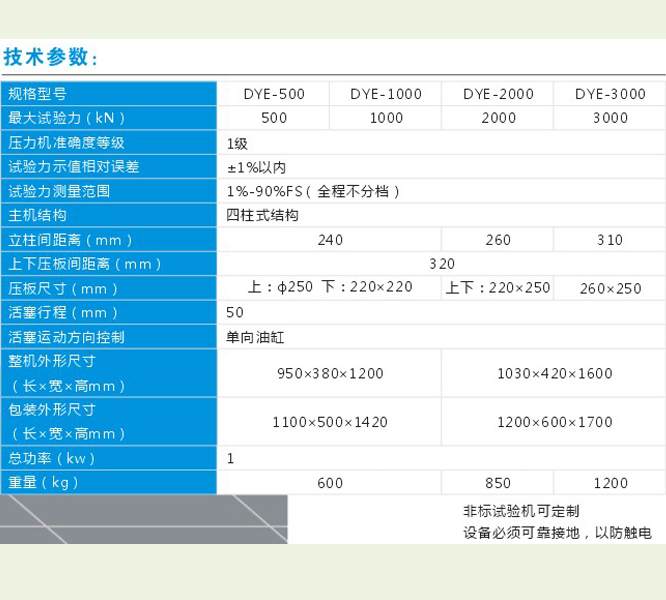Screen dimensions: 666x600
Task: Click the 1100×500×1420 packaging cell
Action: click(330, 423)
